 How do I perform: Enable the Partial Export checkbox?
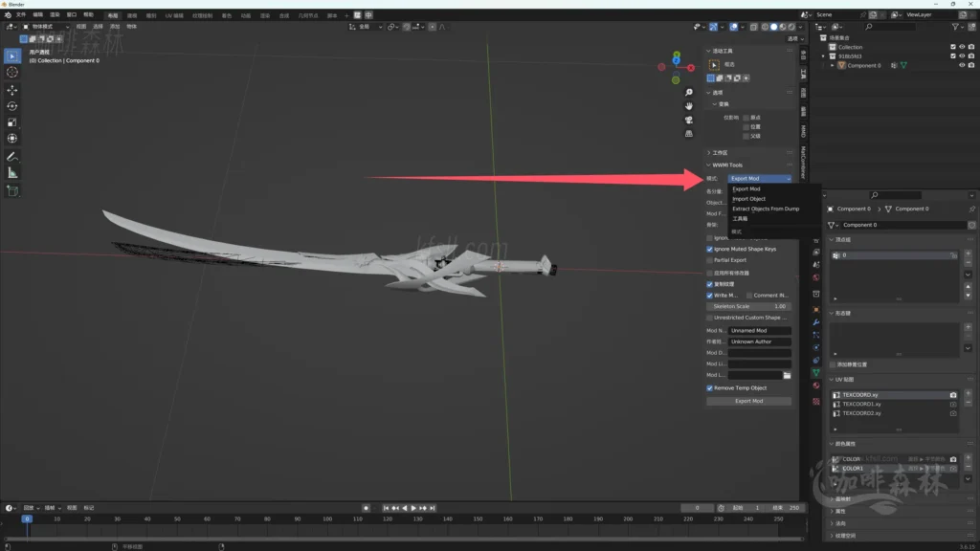pyautogui.click(x=710, y=260)
